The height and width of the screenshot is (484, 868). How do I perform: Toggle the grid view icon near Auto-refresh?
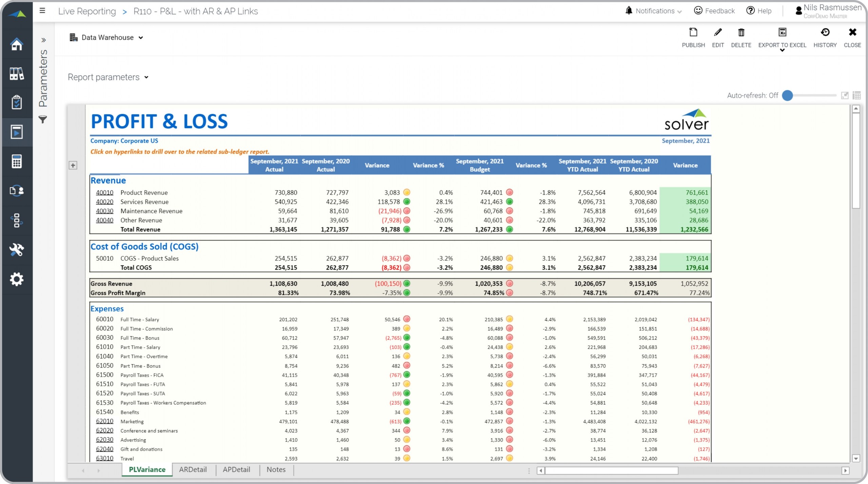(856, 96)
